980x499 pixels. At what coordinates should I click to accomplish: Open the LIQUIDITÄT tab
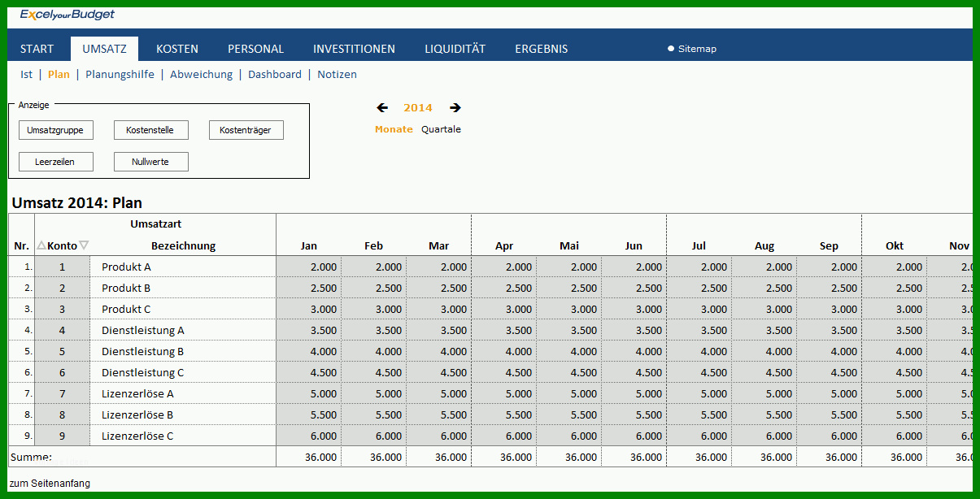pyautogui.click(x=455, y=49)
